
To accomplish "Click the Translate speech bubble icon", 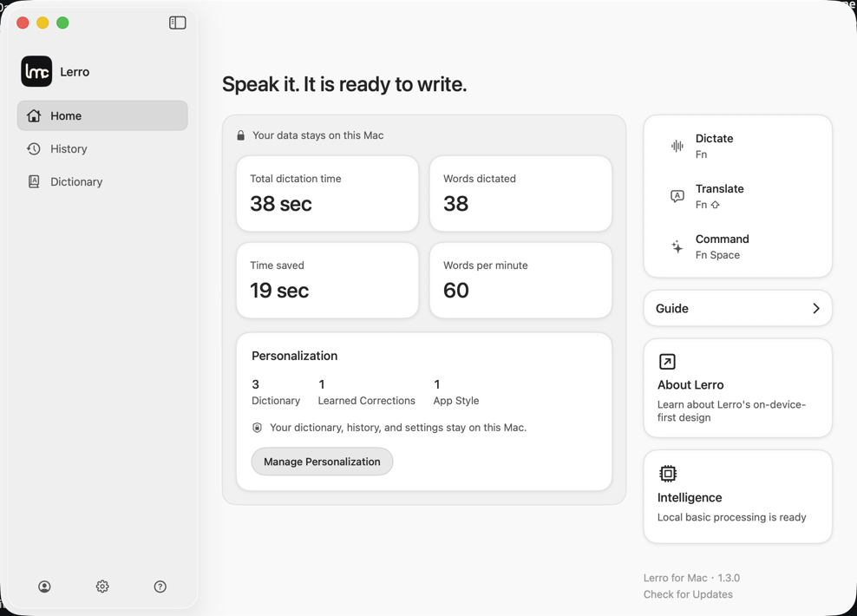I will (x=677, y=196).
